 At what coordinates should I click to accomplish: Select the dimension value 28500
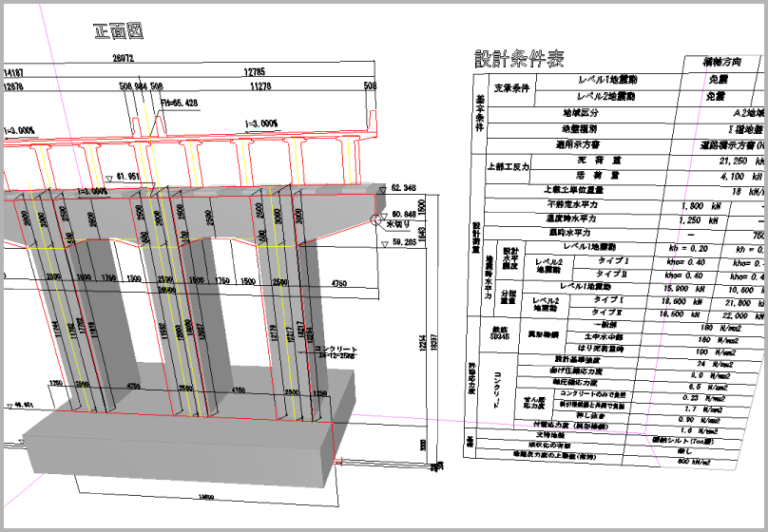point(166,291)
